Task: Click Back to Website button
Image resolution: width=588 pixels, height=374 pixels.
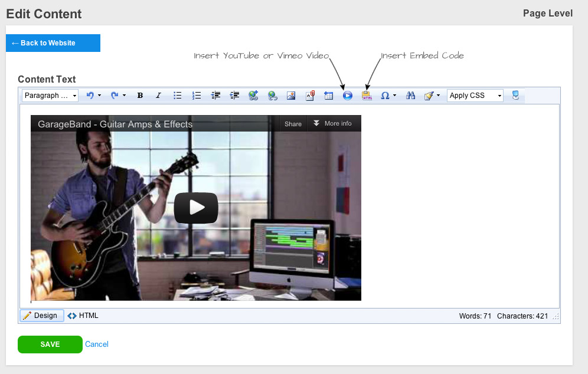Action: (53, 43)
